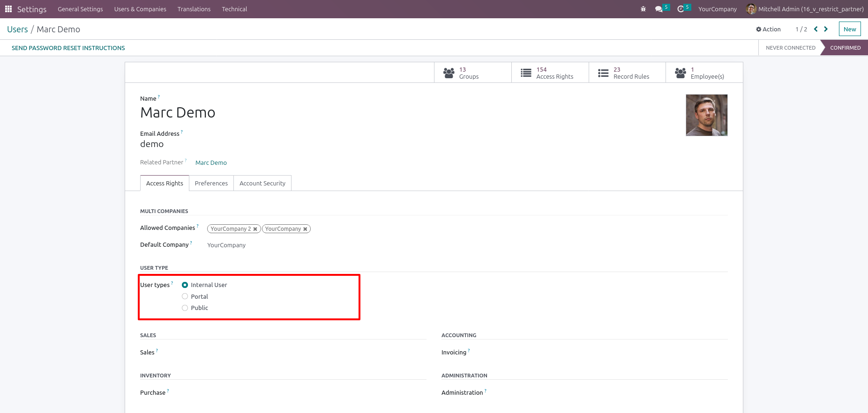Viewport: 868px width, 413px height.
Task: Open Marc Demo related partner link
Action: (211, 162)
